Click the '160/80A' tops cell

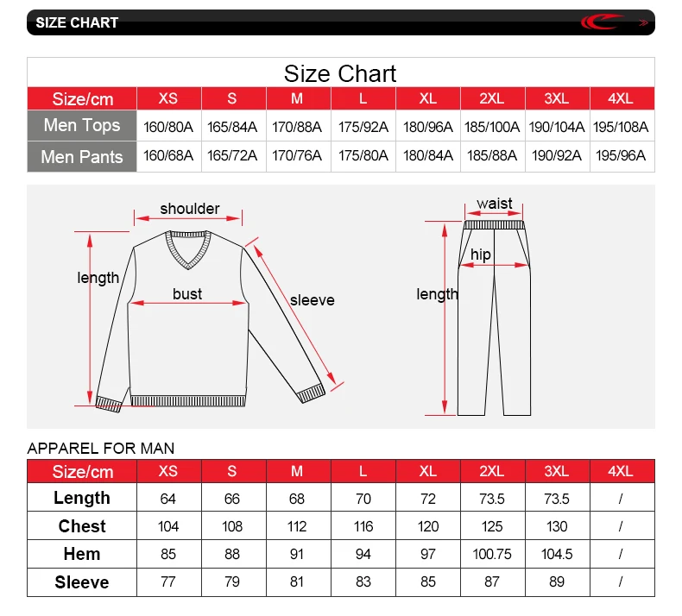tap(168, 127)
